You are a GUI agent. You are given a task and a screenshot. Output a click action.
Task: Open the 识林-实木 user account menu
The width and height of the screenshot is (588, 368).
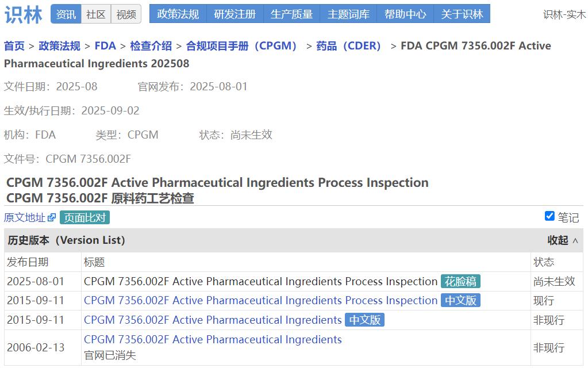tap(564, 14)
